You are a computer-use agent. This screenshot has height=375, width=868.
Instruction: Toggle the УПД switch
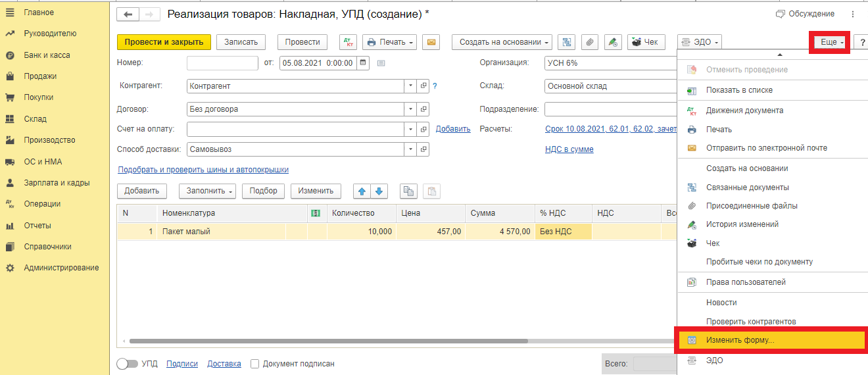pos(126,364)
